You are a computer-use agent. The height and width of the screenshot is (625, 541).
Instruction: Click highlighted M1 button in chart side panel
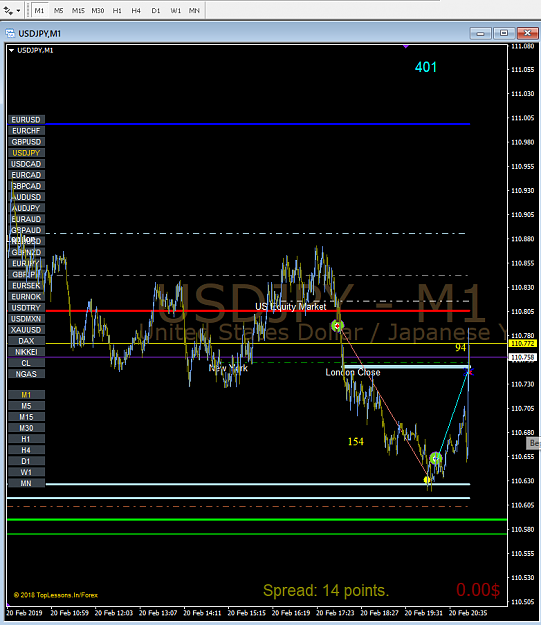[26, 395]
